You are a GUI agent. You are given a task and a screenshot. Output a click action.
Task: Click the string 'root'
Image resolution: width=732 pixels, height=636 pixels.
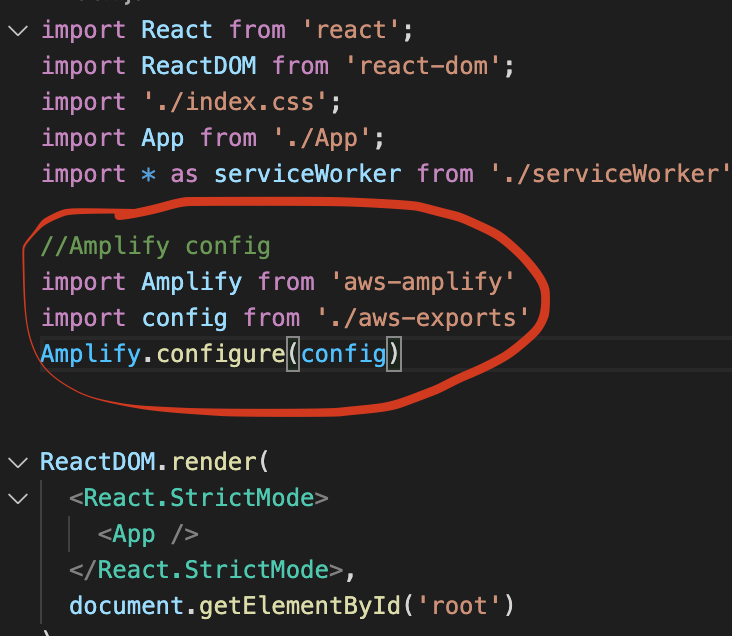click(x=460, y=606)
